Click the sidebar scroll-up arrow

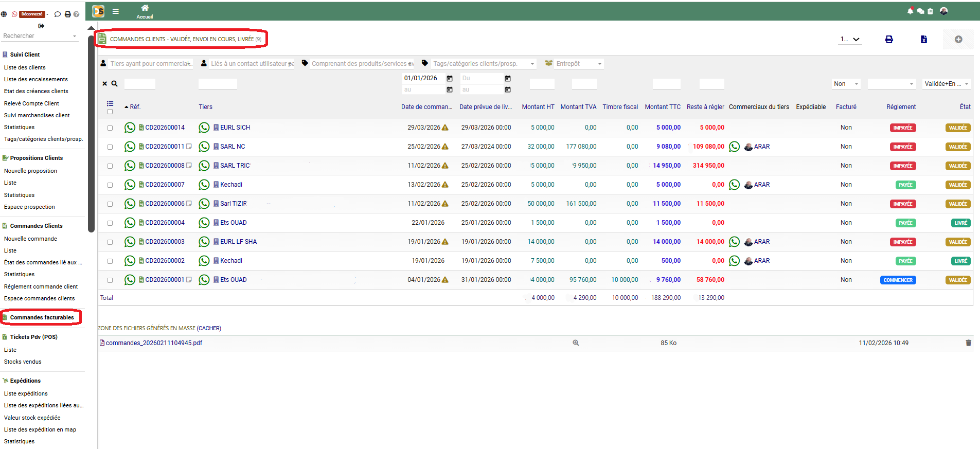pyautogui.click(x=91, y=28)
